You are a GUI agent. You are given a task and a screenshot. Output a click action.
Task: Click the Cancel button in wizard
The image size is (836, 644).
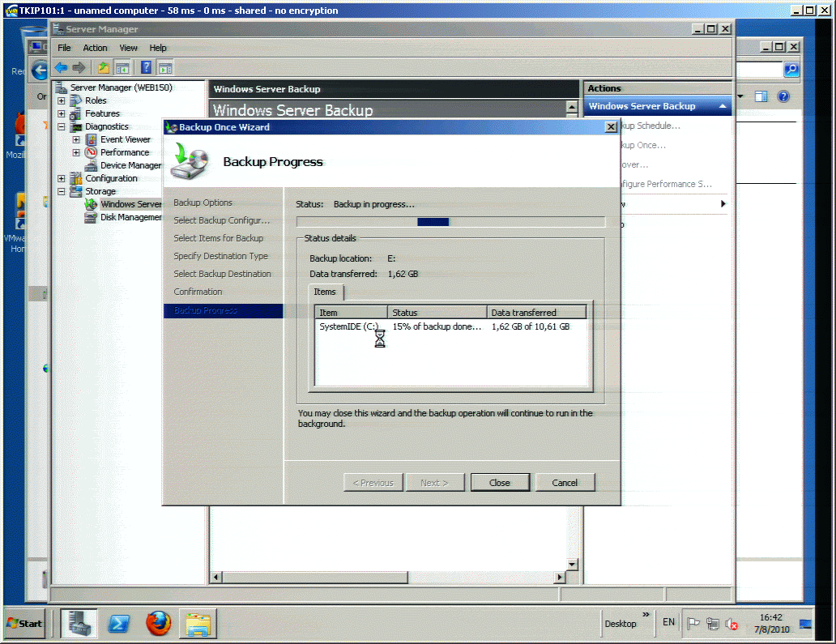pyautogui.click(x=565, y=483)
